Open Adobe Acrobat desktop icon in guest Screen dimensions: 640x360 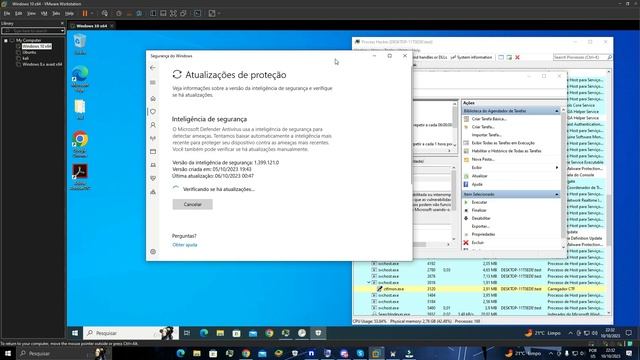(x=80, y=176)
